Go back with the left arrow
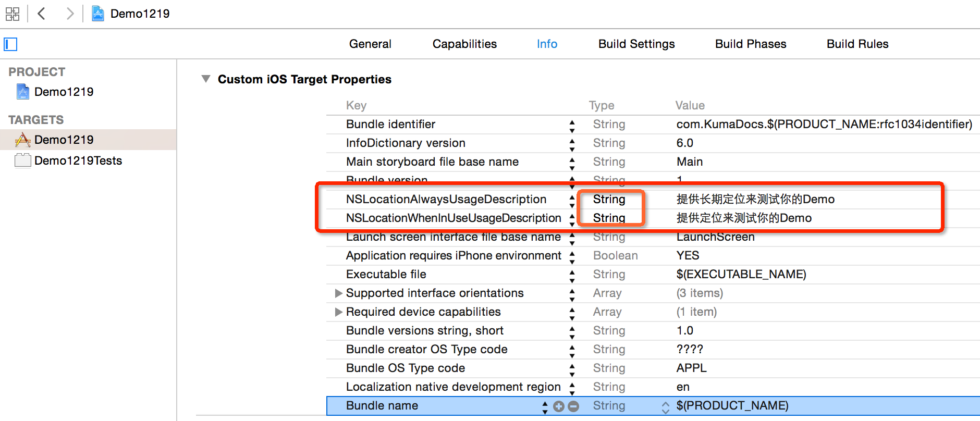The width and height of the screenshot is (980, 421). click(x=42, y=14)
